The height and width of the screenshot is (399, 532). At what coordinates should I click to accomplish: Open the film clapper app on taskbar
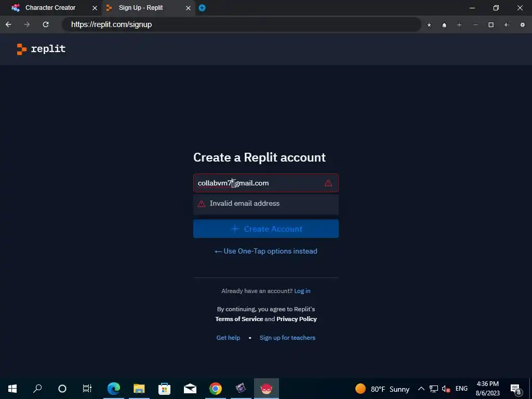pos(241,389)
